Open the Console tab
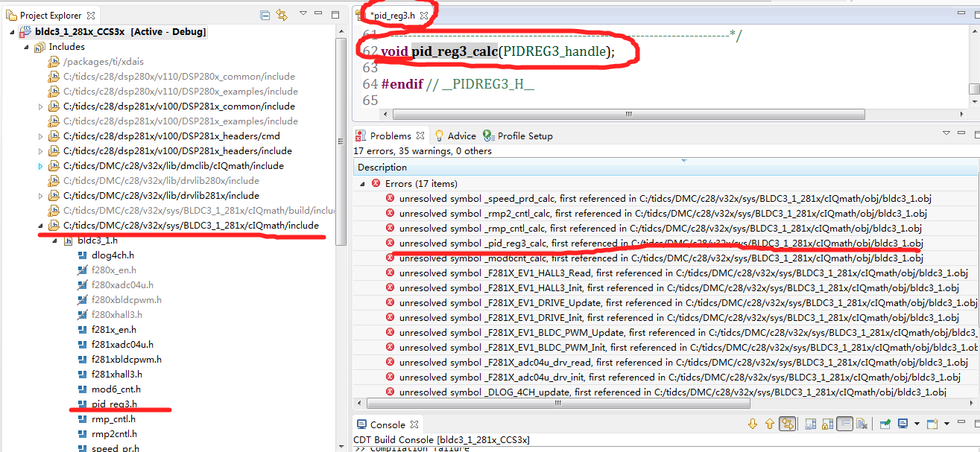Screen dimensions: 980x452 coord(388,424)
